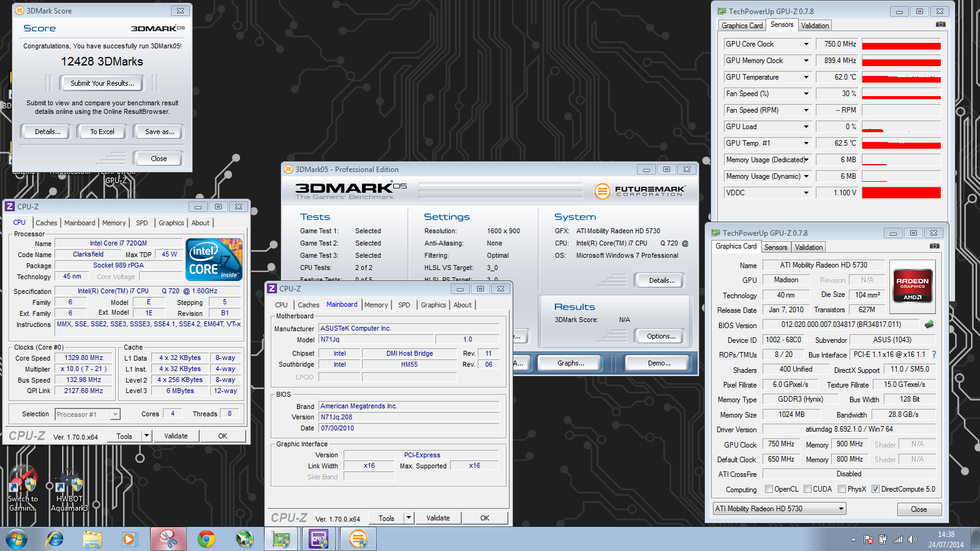Click Save as button in 3DMark Score
980x551 pixels.
(x=160, y=132)
